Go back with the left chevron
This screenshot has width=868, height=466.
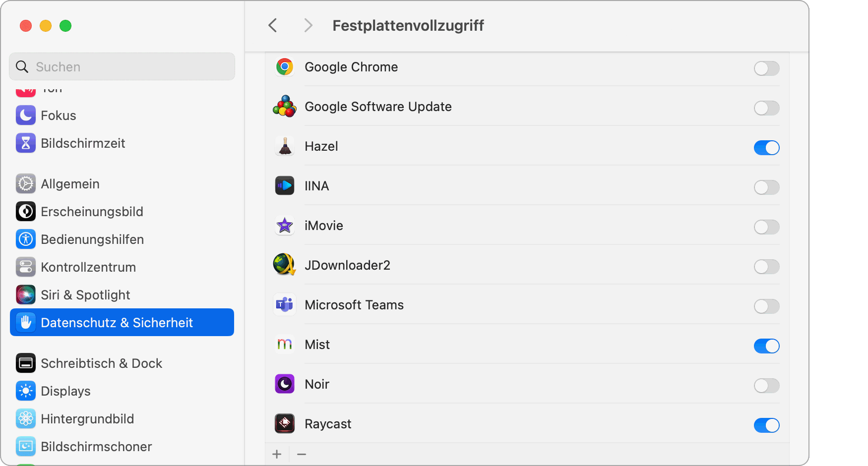[272, 25]
